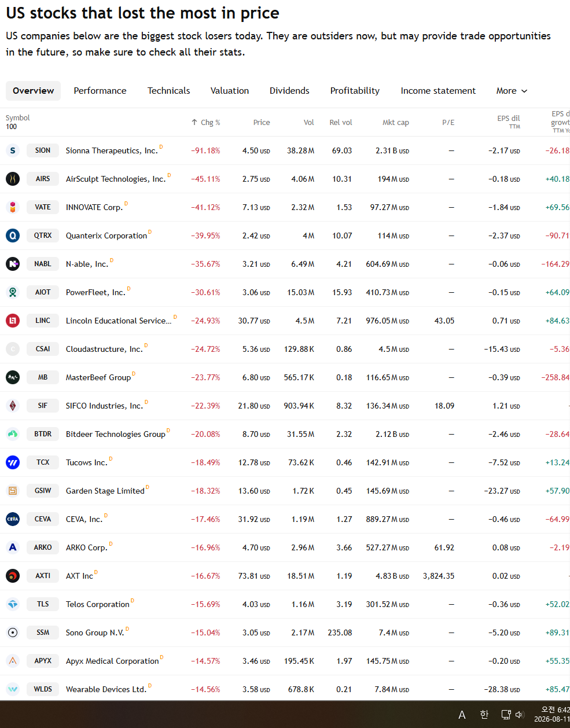The image size is (570, 728).
Task: Select the AIOT PowerFleet logo icon
Action: click(13, 292)
